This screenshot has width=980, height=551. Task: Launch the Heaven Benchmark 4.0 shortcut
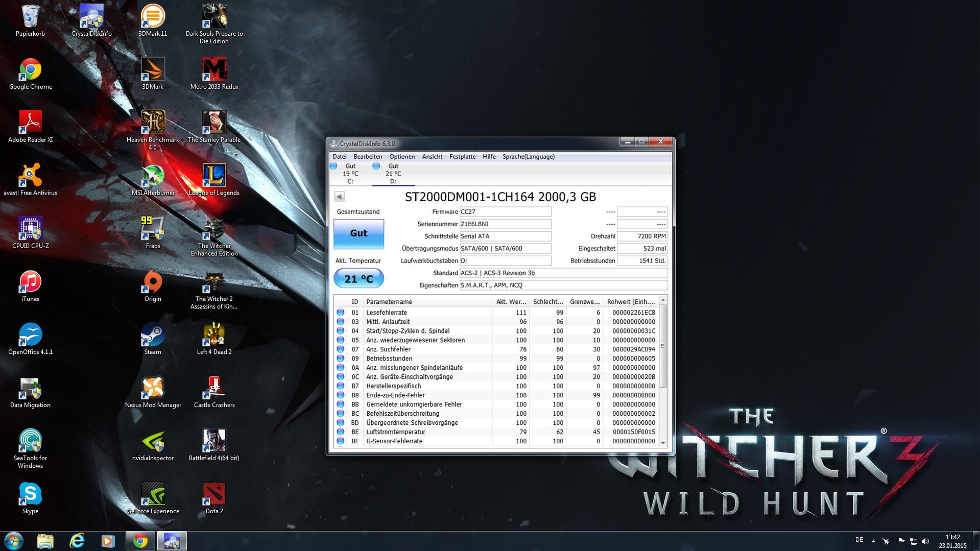coord(153,130)
